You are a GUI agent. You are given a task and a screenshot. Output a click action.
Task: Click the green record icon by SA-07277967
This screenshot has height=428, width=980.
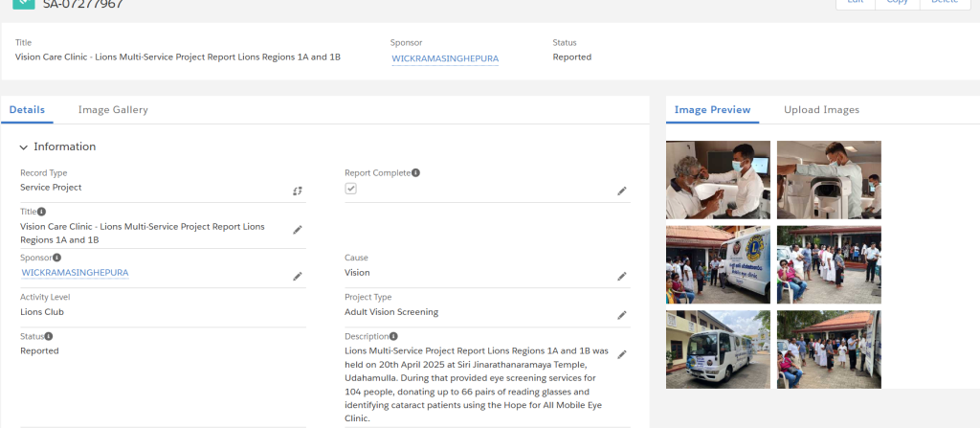pos(24,4)
